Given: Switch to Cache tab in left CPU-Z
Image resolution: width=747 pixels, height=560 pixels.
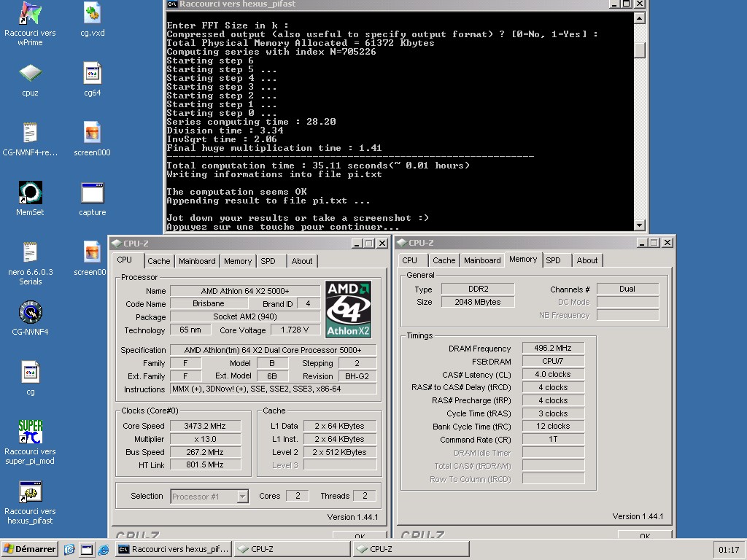Looking at the screenshot, I should point(158,261).
